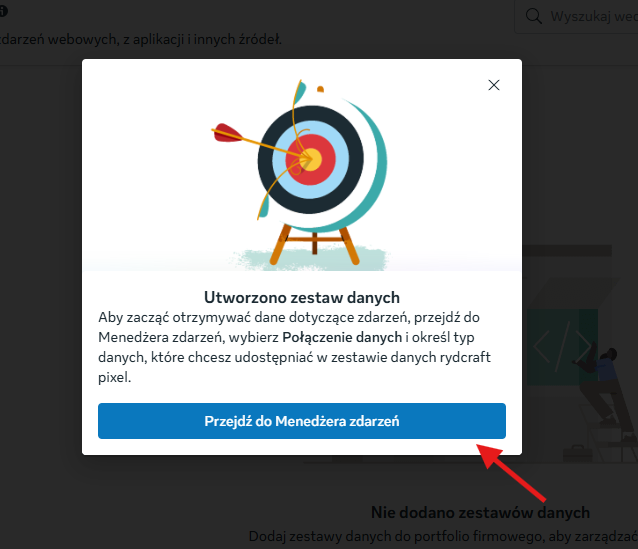Click the large red annotation arrow
Screen dimensions: 638x549
coord(511,472)
